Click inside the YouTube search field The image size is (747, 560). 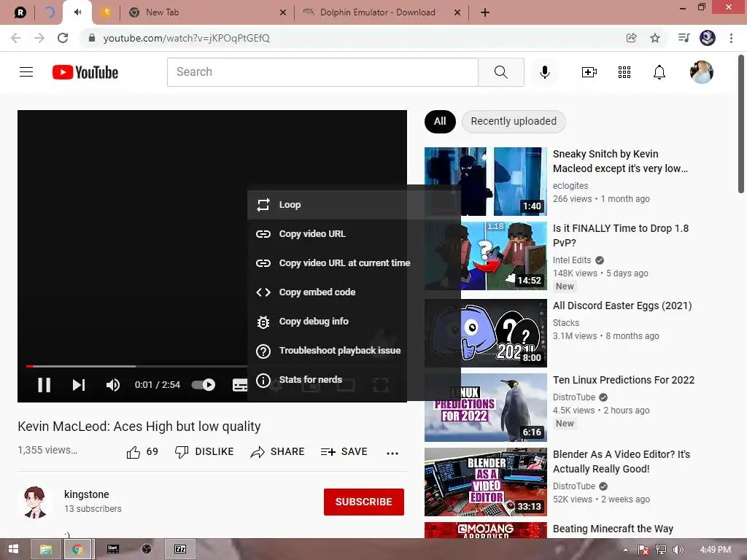pyautogui.click(x=322, y=72)
